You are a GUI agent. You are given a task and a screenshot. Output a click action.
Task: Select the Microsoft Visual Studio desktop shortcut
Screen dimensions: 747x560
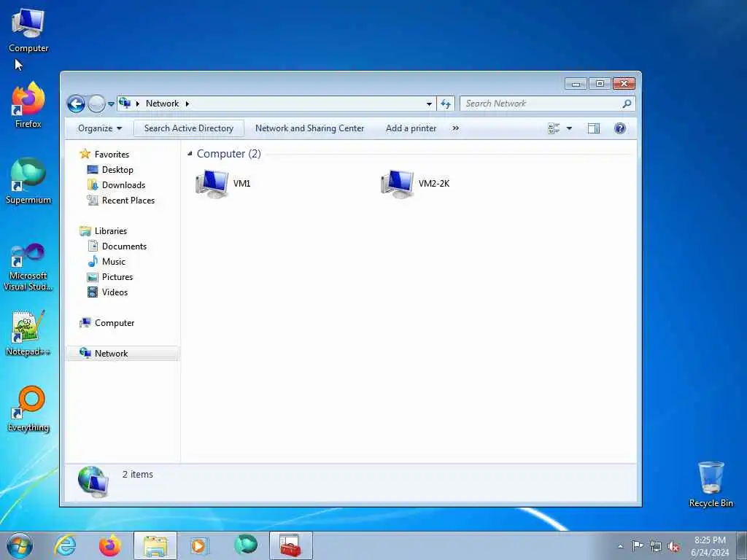pos(28,267)
